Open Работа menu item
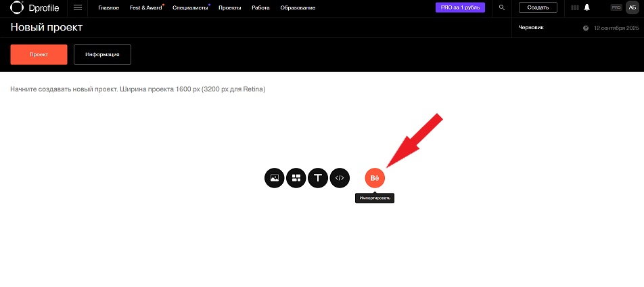644x287 pixels. (x=261, y=8)
